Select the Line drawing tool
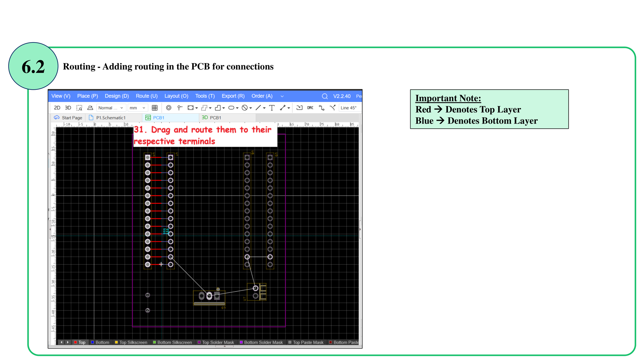Image resolution: width=644 pixels, height=362 pixels. (x=258, y=108)
